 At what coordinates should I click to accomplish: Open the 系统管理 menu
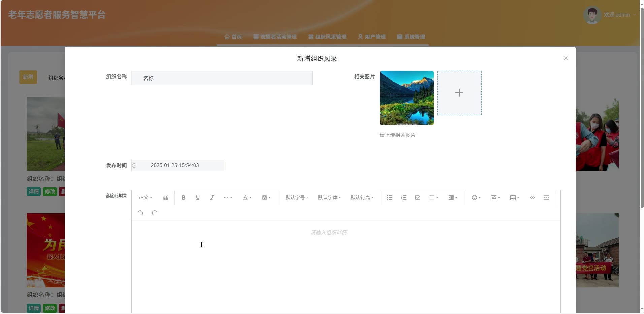tap(411, 37)
